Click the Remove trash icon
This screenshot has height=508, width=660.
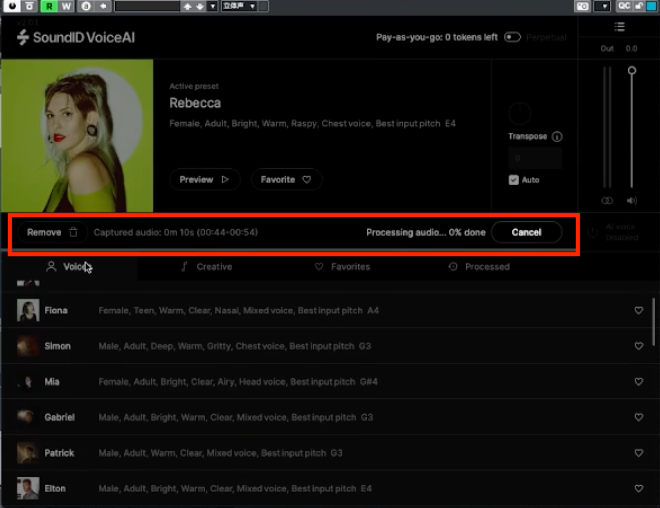coord(73,232)
